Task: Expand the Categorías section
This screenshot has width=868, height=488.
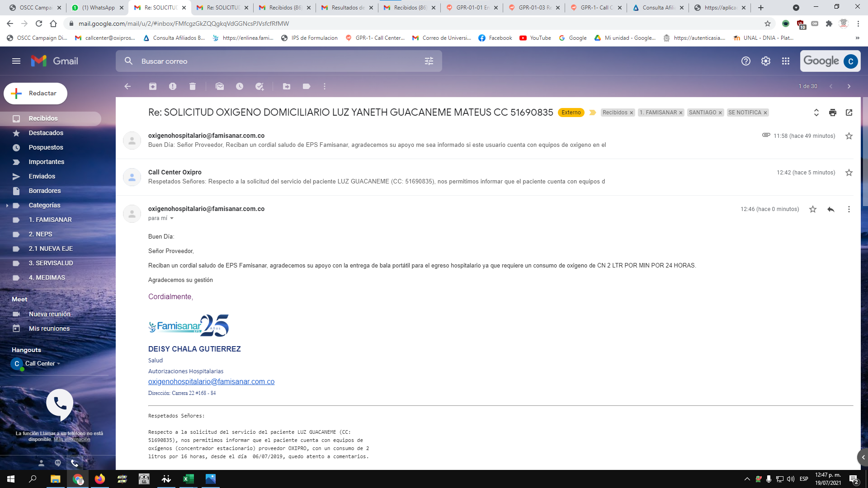Action: pos(7,206)
